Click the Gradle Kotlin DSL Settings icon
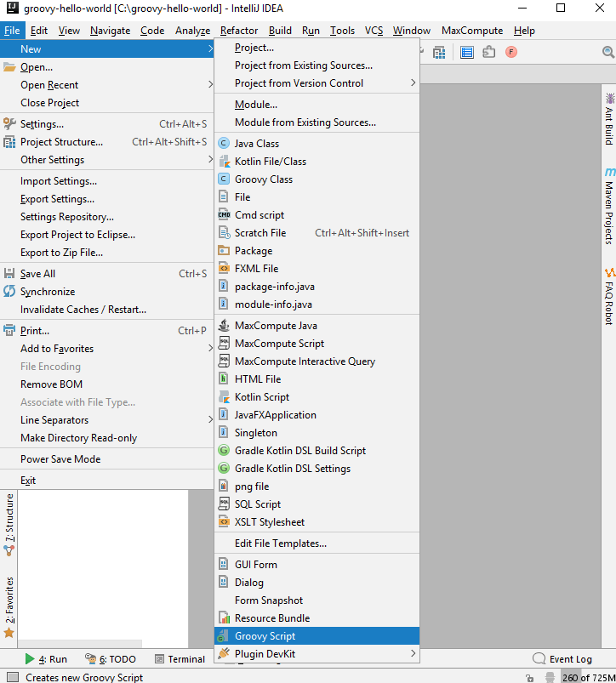 [x=224, y=469]
